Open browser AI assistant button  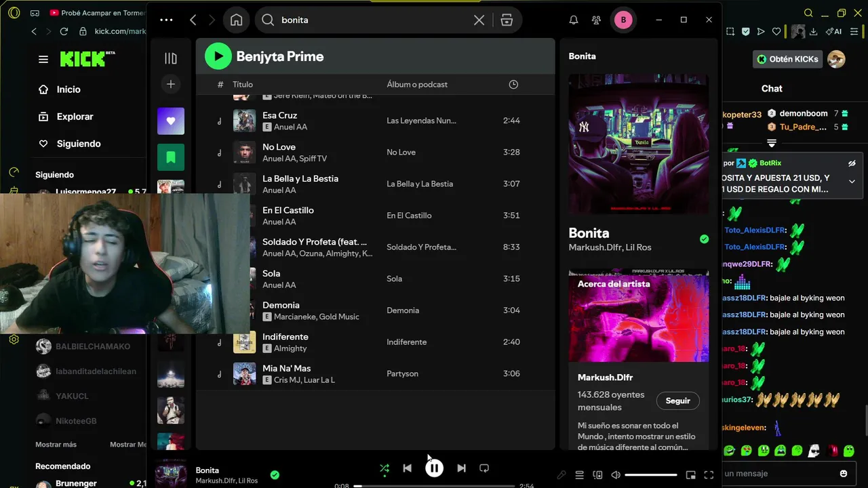(833, 31)
